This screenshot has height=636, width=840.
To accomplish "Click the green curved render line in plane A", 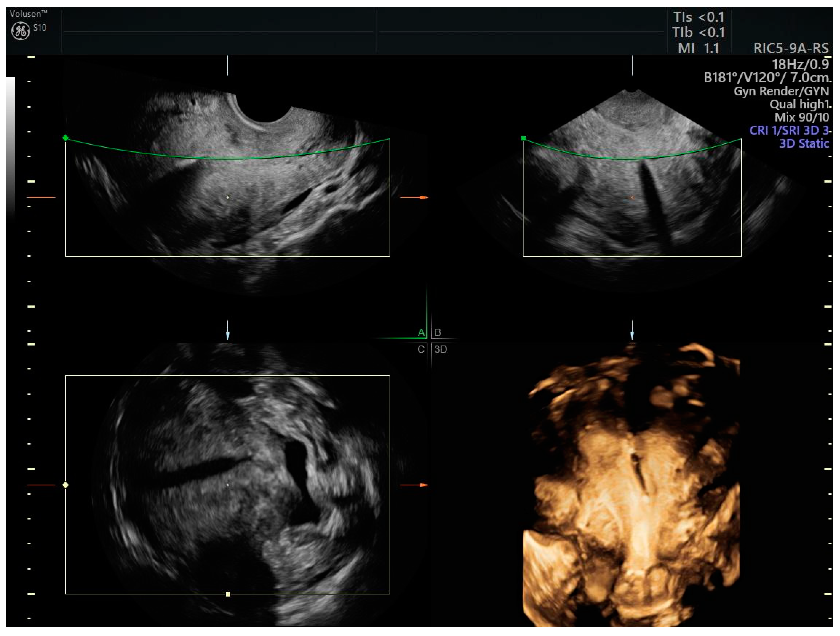I will 228,159.
